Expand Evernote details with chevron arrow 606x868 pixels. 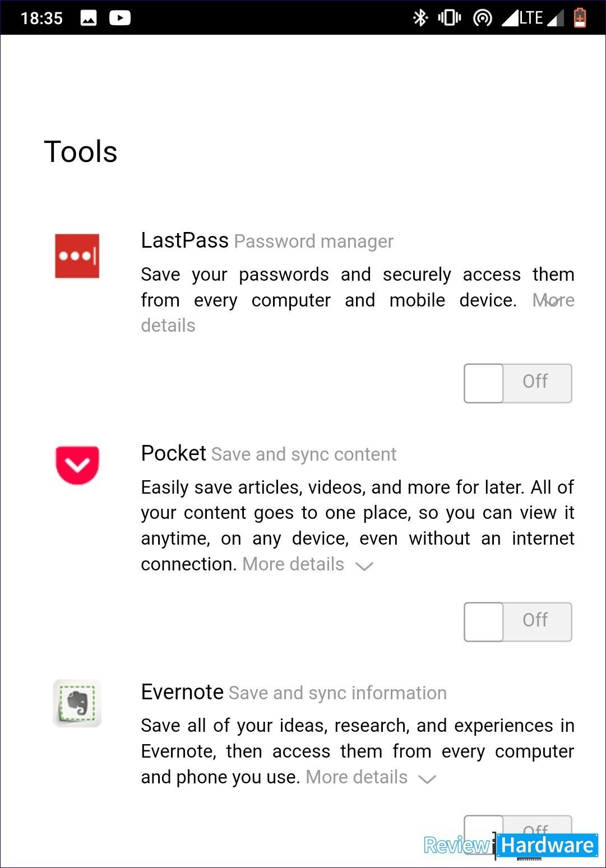pos(427,779)
